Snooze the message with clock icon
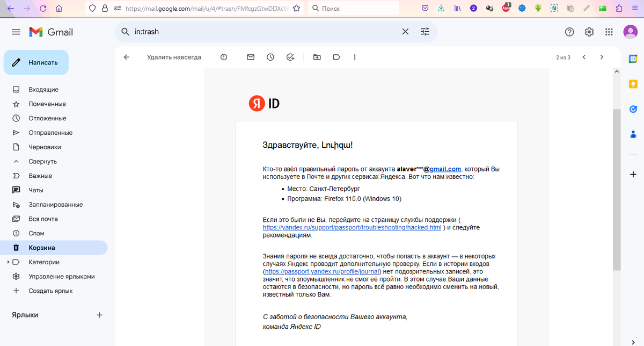Image resolution: width=644 pixels, height=346 pixels. click(x=270, y=57)
